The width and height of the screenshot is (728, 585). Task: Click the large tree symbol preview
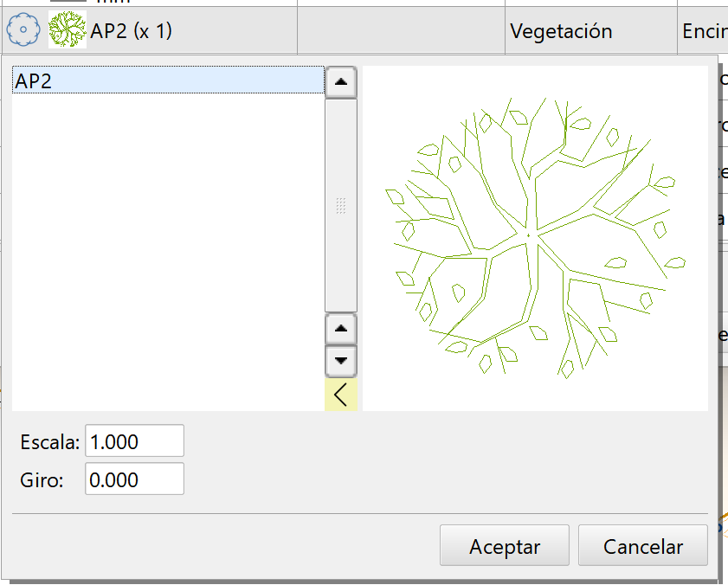534,238
